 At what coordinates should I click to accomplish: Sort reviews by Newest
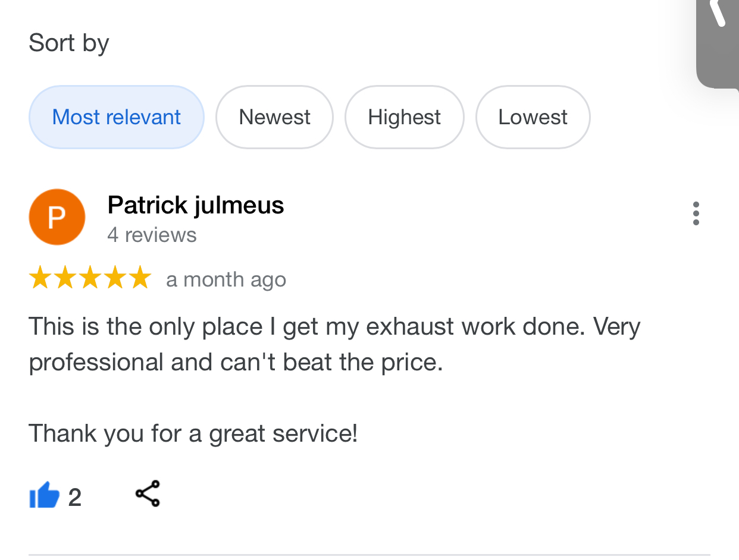pyautogui.click(x=274, y=117)
